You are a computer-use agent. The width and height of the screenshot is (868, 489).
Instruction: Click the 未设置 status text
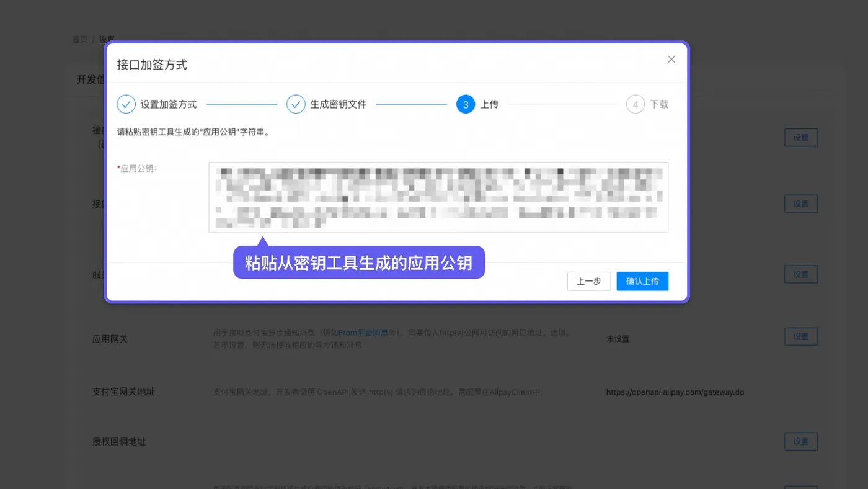tap(618, 339)
